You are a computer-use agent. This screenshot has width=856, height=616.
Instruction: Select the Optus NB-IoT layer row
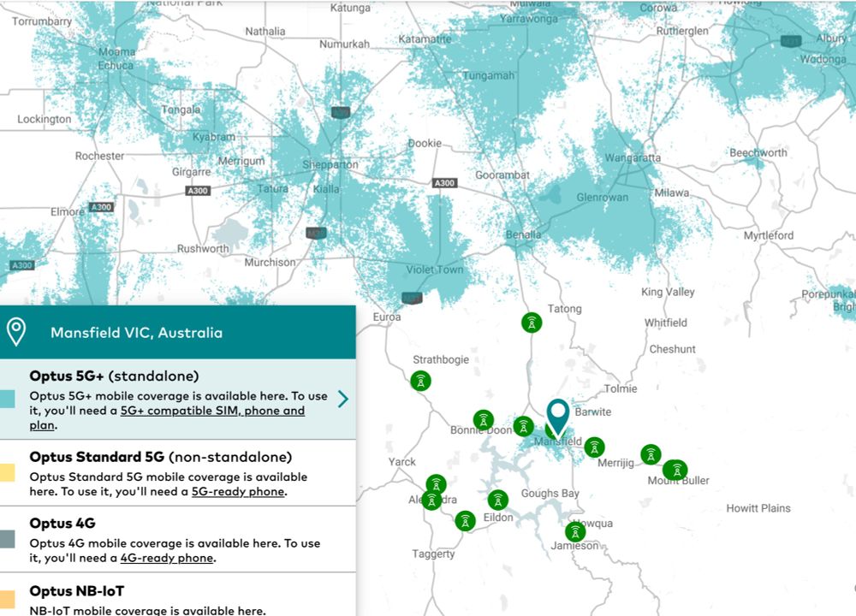click(178, 595)
